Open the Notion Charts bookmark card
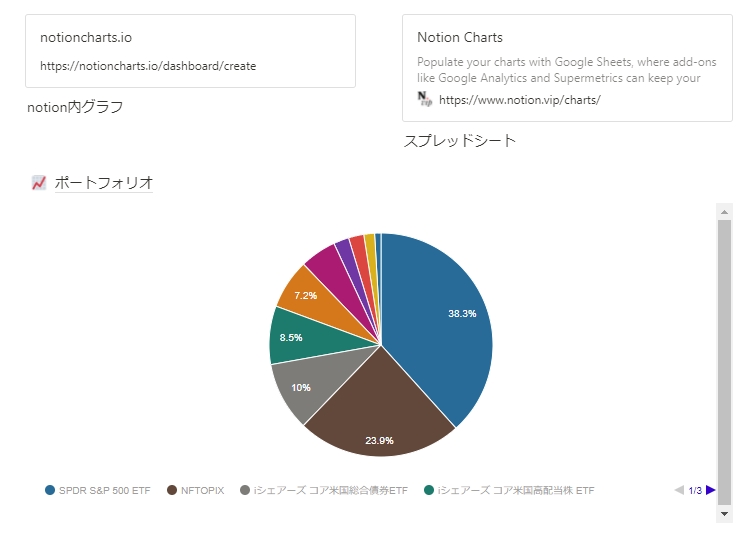This screenshot has width=752, height=543. pos(567,68)
